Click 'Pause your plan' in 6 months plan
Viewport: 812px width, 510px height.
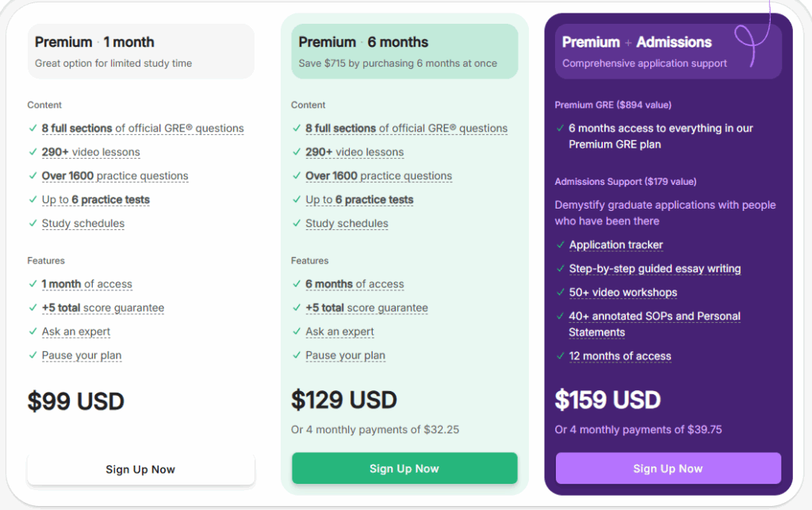point(345,355)
